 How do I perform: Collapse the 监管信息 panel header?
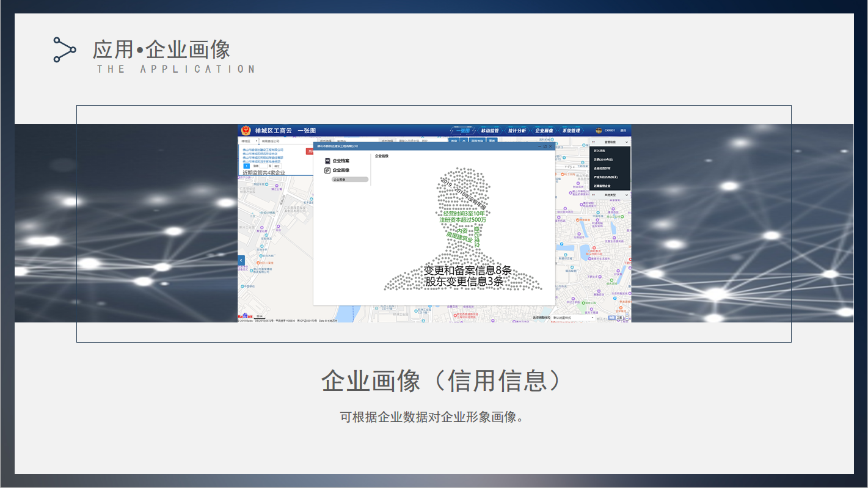click(610, 142)
